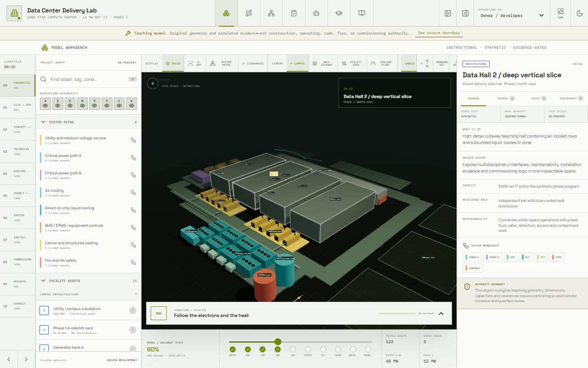The height and width of the screenshot is (368, 588).
Task: Enable Clearances display option
Action: [253, 63]
